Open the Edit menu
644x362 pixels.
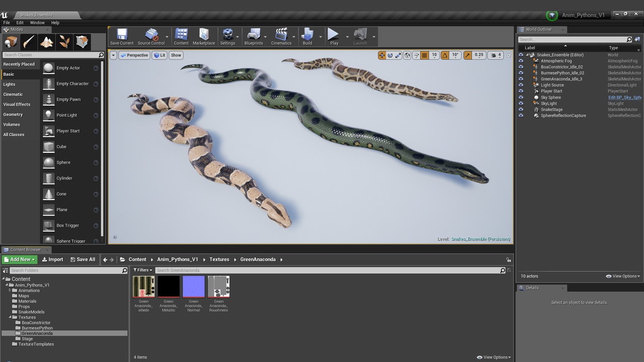coord(20,23)
